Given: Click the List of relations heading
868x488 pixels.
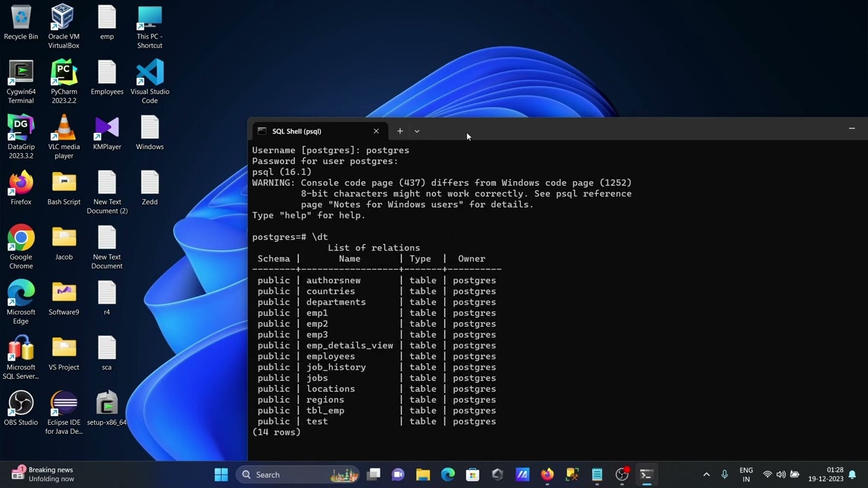Looking at the screenshot, I should (374, 248).
